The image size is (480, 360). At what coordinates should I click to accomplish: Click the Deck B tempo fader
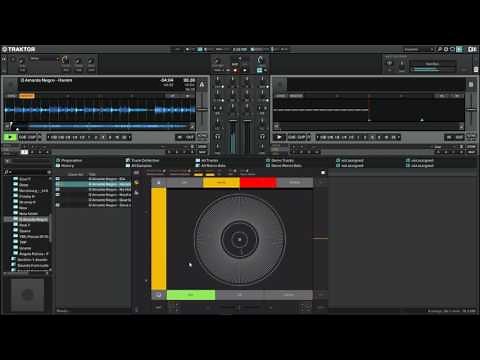pos(471,109)
